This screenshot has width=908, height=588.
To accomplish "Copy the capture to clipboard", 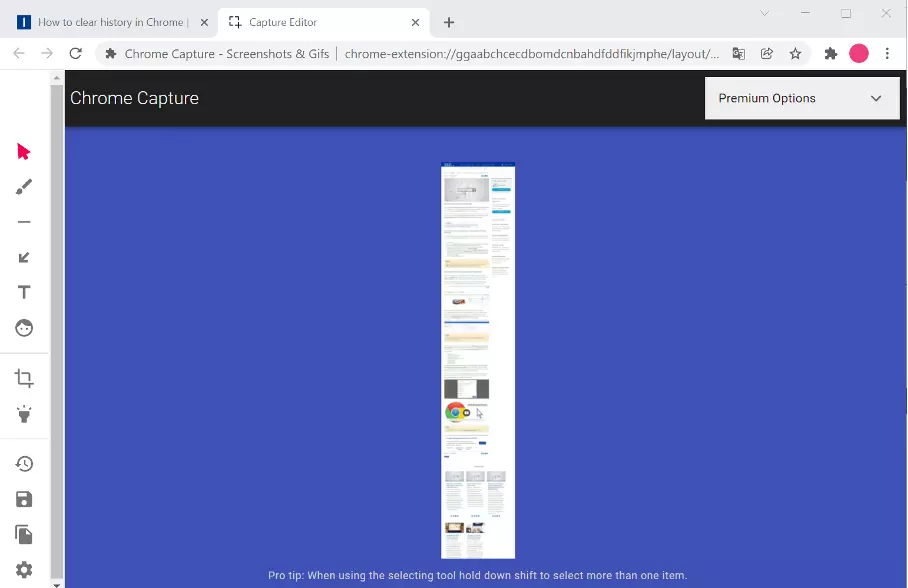I will pyautogui.click(x=24, y=534).
